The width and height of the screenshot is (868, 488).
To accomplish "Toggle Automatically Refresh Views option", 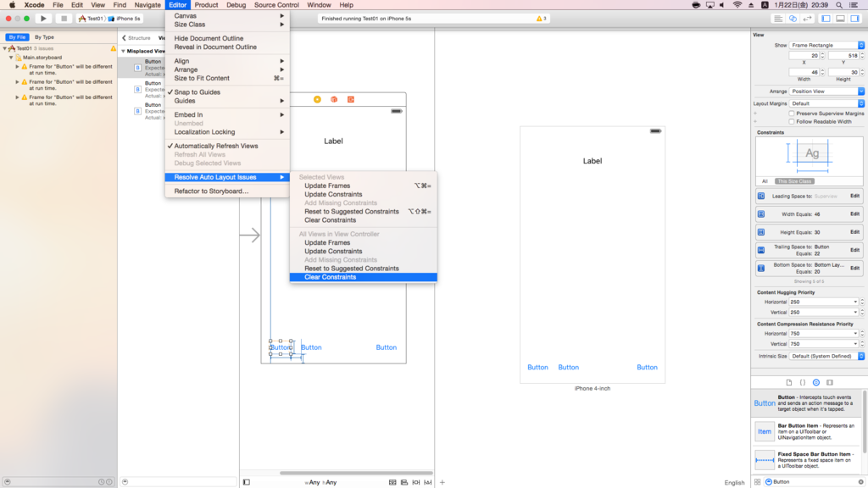I will pos(227,146).
